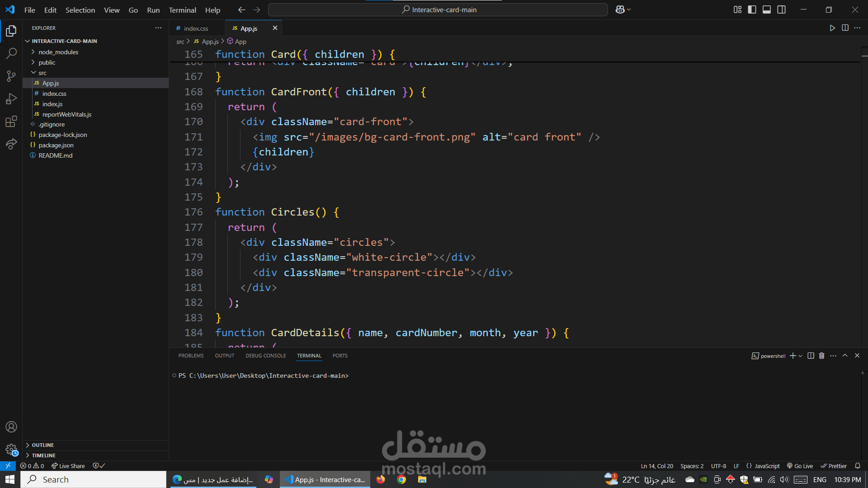The width and height of the screenshot is (868, 488).
Task: Open the Run and Debug view
Action: (x=11, y=99)
